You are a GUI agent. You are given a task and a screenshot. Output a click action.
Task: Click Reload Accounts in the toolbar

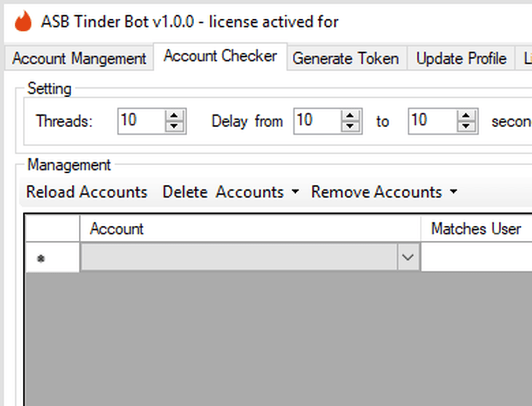(x=87, y=192)
